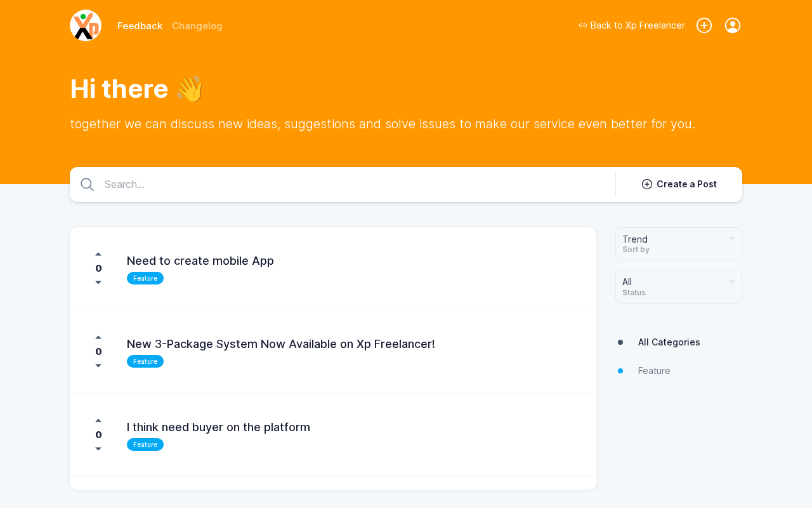Switch to the Feedback tab
This screenshot has width=812, height=508.
pyautogui.click(x=140, y=26)
